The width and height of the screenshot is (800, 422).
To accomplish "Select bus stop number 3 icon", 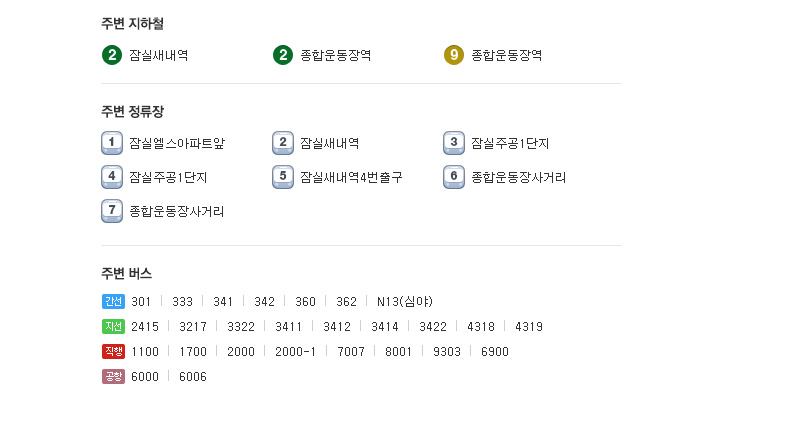I will coord(454,143).
